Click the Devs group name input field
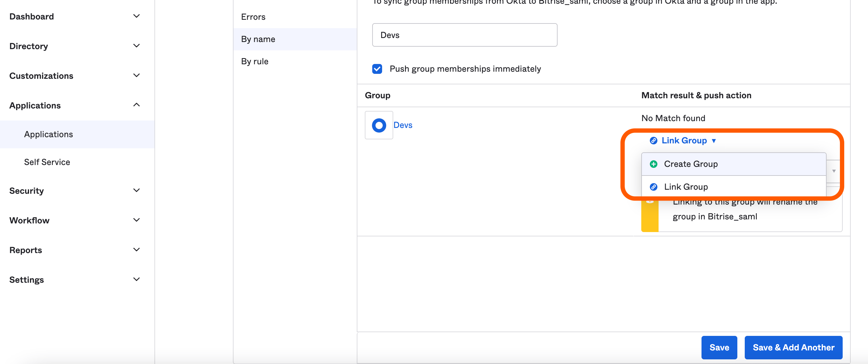868x364 pixels. (x=464, y=35)
